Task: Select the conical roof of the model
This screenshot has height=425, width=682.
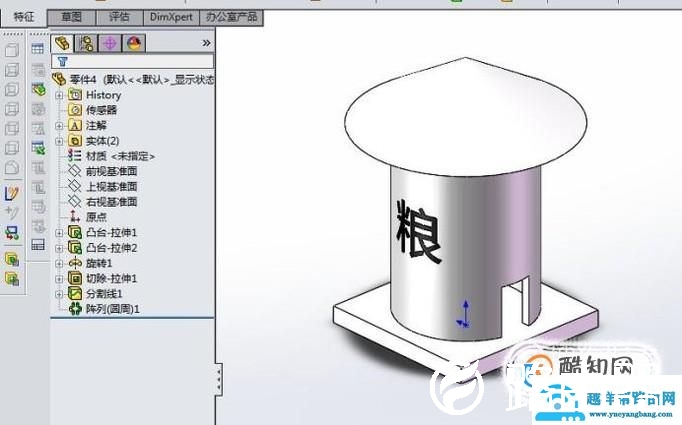Action: click(x=465, y=115)
